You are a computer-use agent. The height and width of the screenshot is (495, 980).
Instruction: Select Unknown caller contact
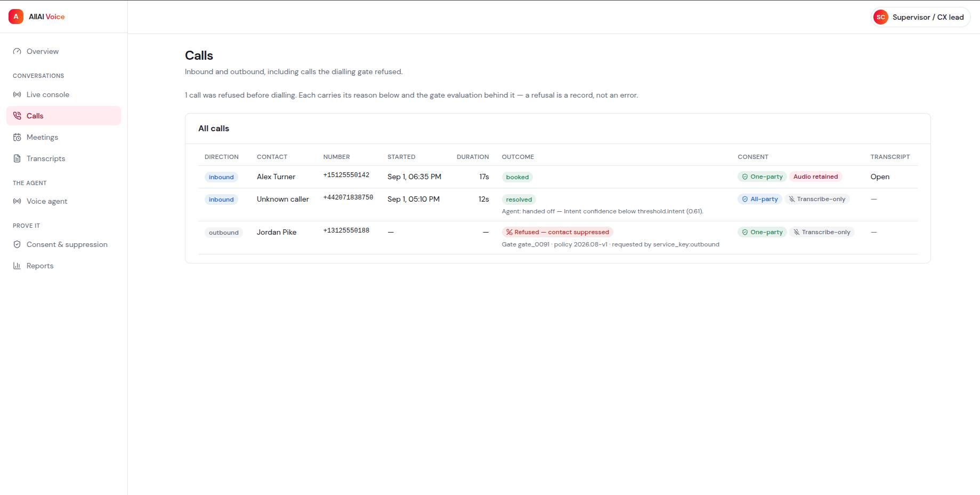[283, 199]
